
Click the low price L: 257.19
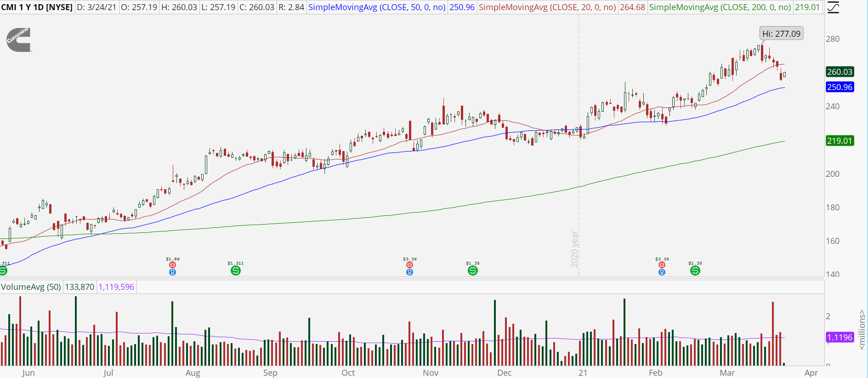(x=218, y=7)
